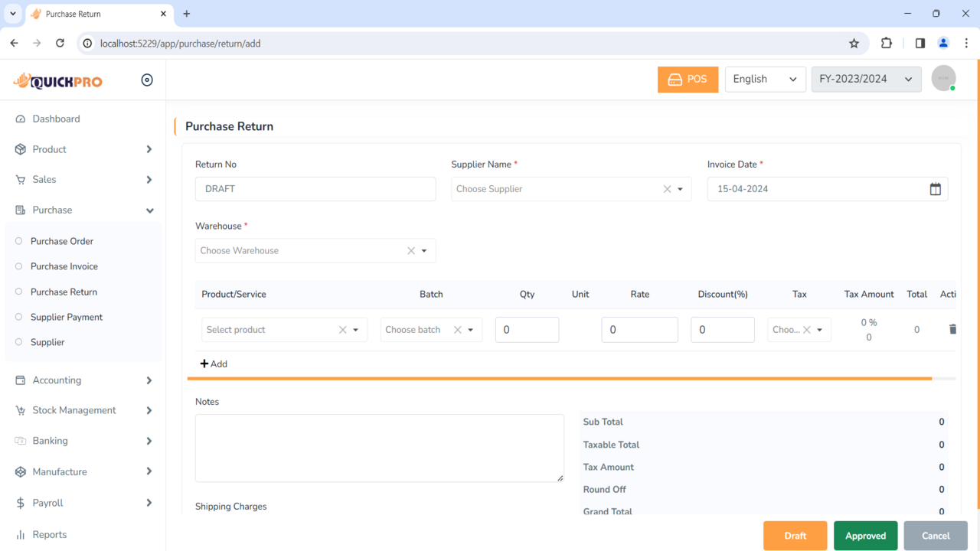Open the FY-2023/2024 fiscal year dropdown

click(866, 78)
